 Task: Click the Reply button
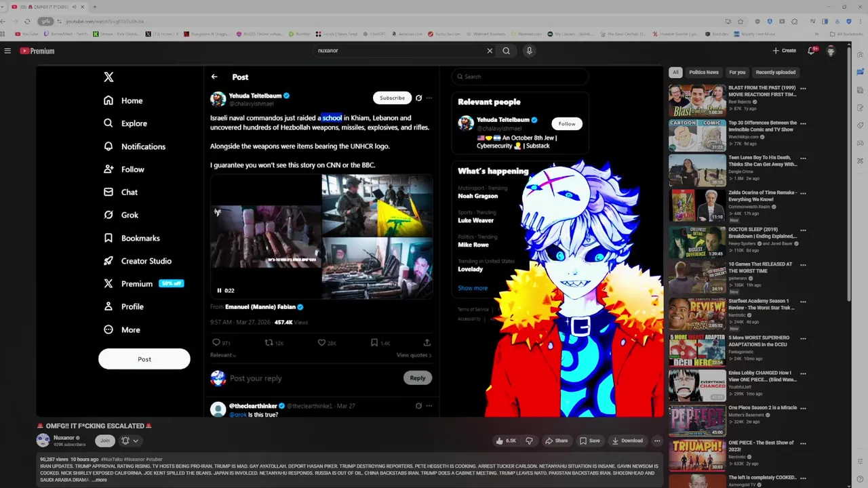click(x=418, y=378)
